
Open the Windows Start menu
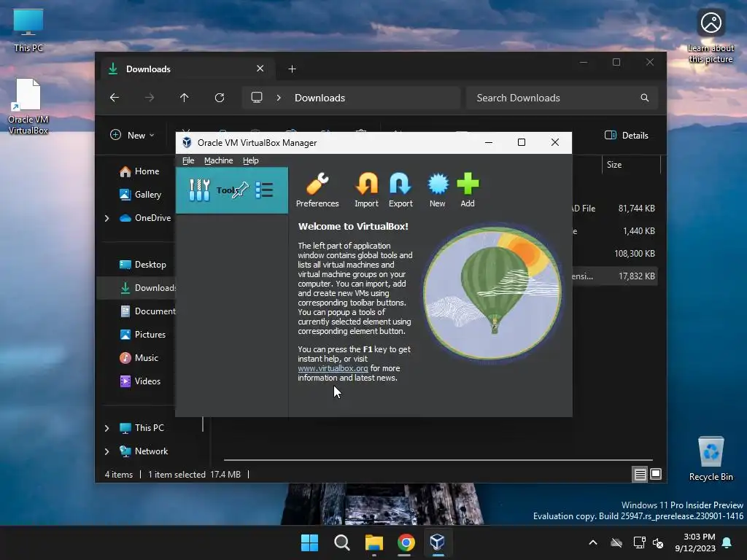(309, 542)
